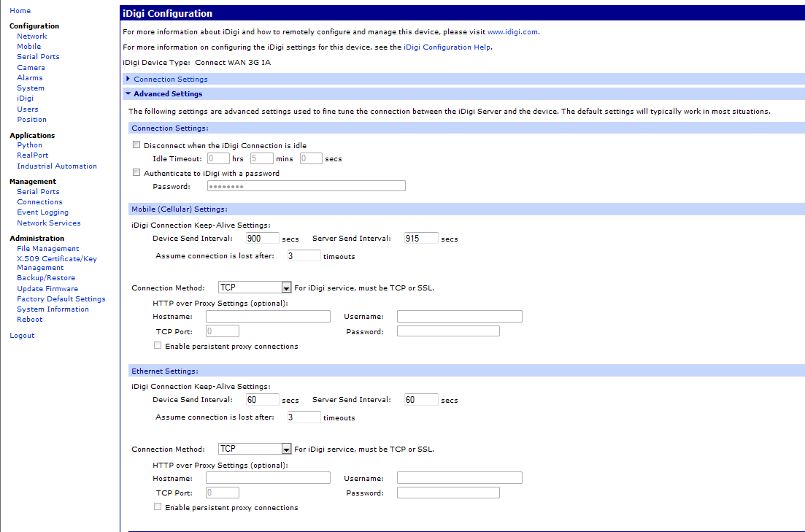
Task: Open Mobile Connection Method dropdown
Action: tap(255, 288)
